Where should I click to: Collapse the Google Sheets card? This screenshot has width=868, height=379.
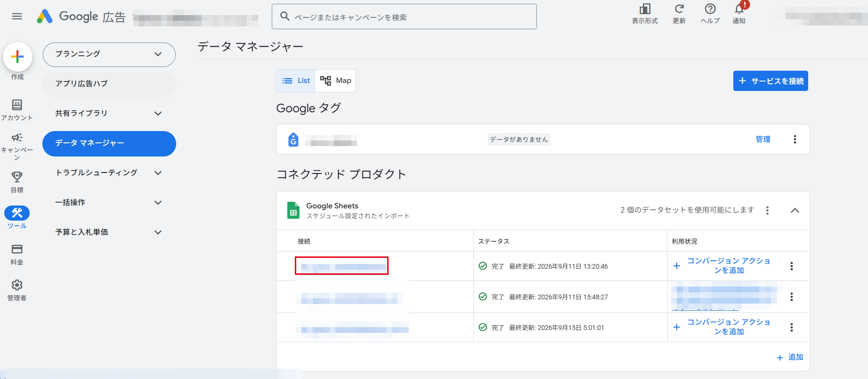(x=795, y=210)
